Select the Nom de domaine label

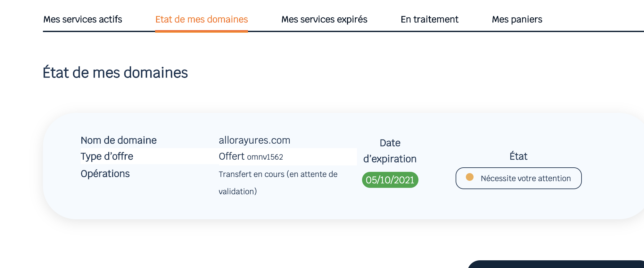tap(119, 140)
